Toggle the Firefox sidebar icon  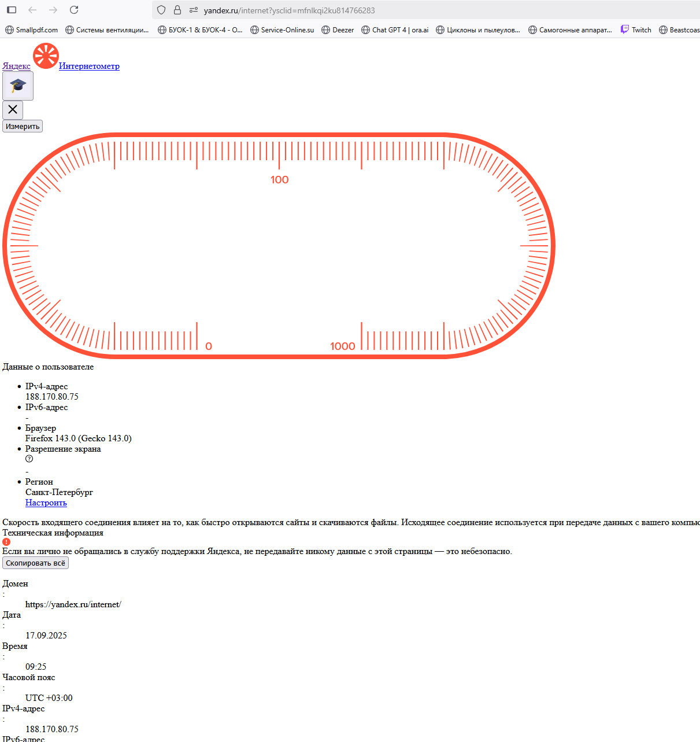point(12,10)
